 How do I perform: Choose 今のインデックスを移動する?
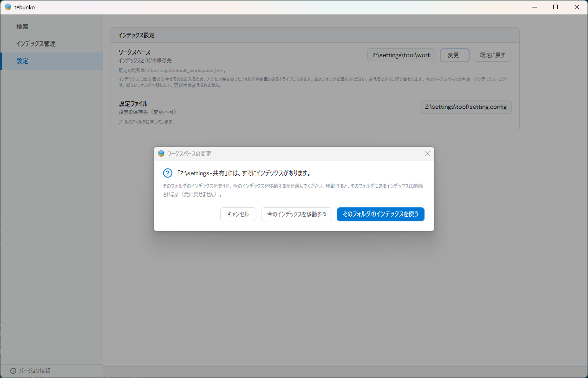[x=296, y=214]
